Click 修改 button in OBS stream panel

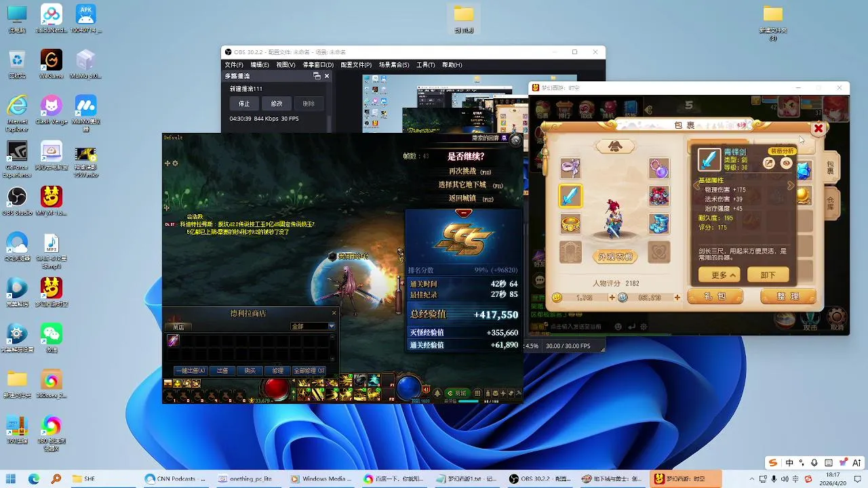(x=277, y=104)
